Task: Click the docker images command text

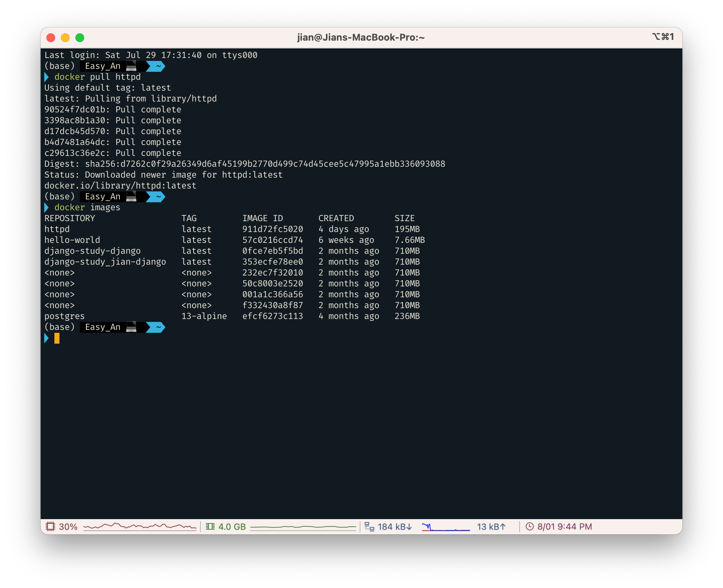Action: [x=87, y=207]
